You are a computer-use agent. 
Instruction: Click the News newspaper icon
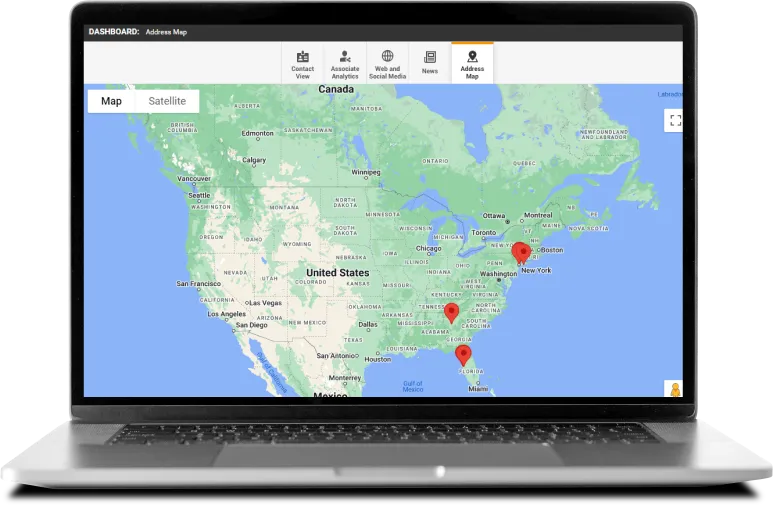[429, 57]
